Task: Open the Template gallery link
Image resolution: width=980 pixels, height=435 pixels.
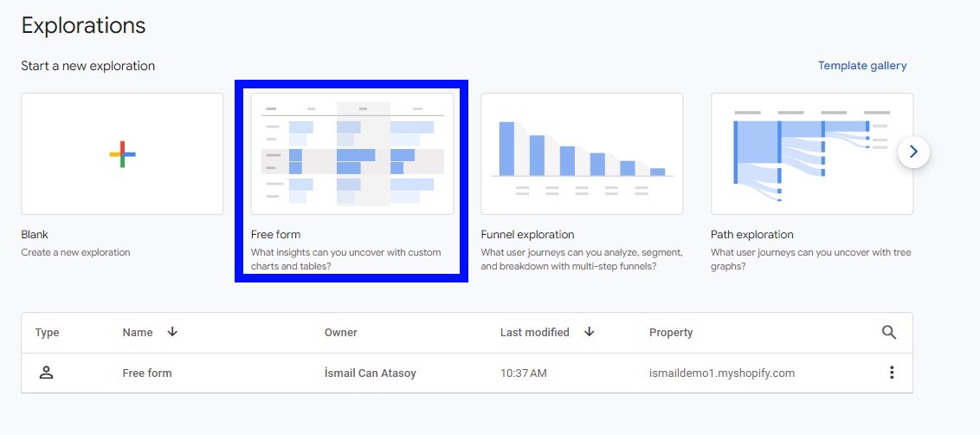Action: click(862, 66)
